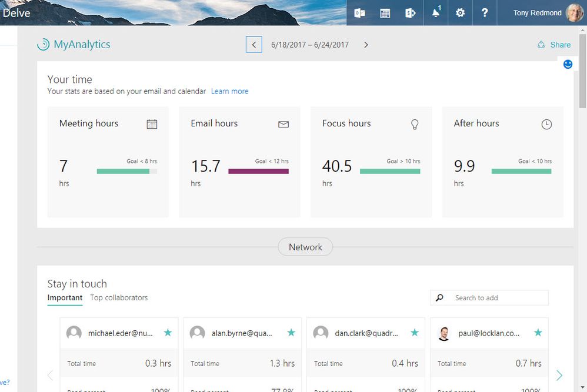Go to the previous week with left chevron
Image resolution: width=587 pixels, height=392 pixels.
(x=254, y=45)
